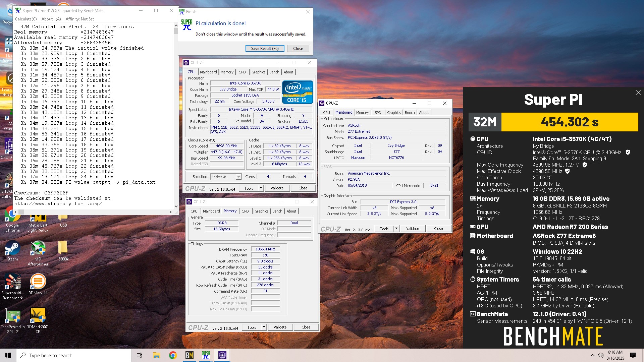Image resolution: width=644 pixels, height=362 pixels.
Task: Launch 3DMark 11 shortcut
Action: (38, 284)
